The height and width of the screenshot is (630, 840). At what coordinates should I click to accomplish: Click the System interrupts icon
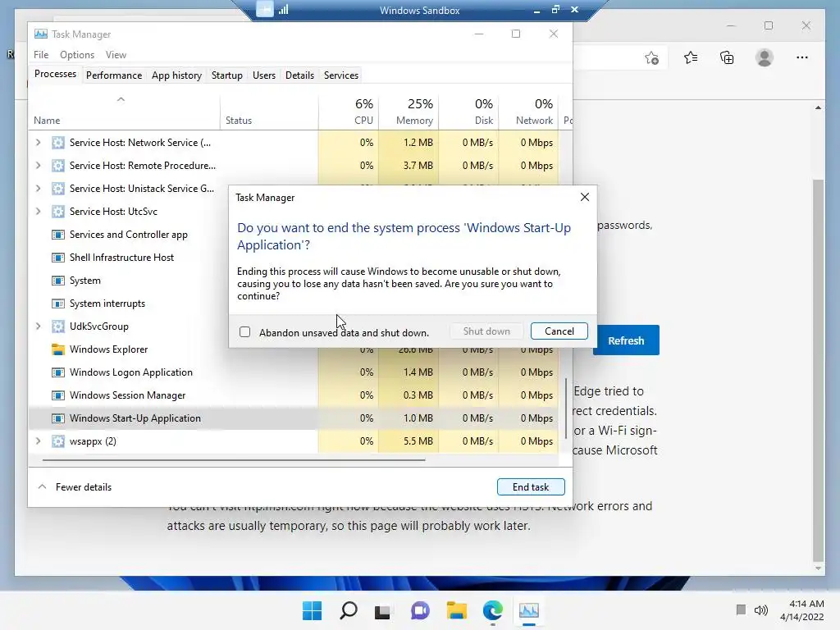(x=58, y=304)
